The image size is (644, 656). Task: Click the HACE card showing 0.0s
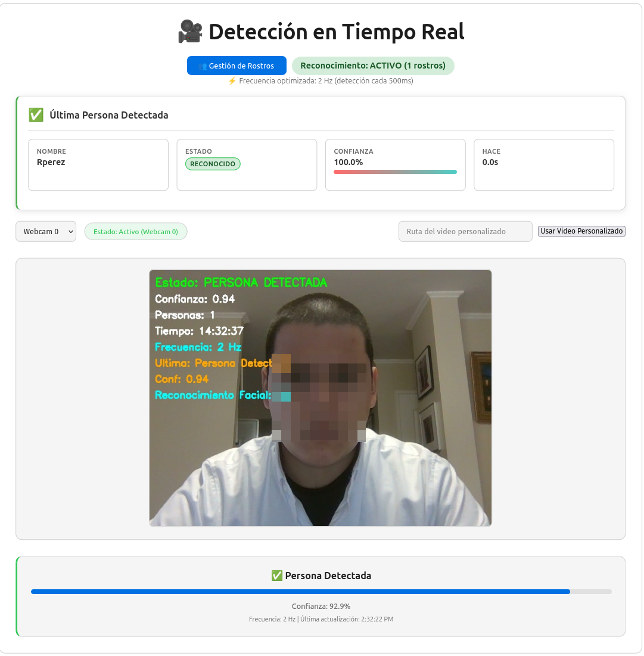click(x=543, y=164)
